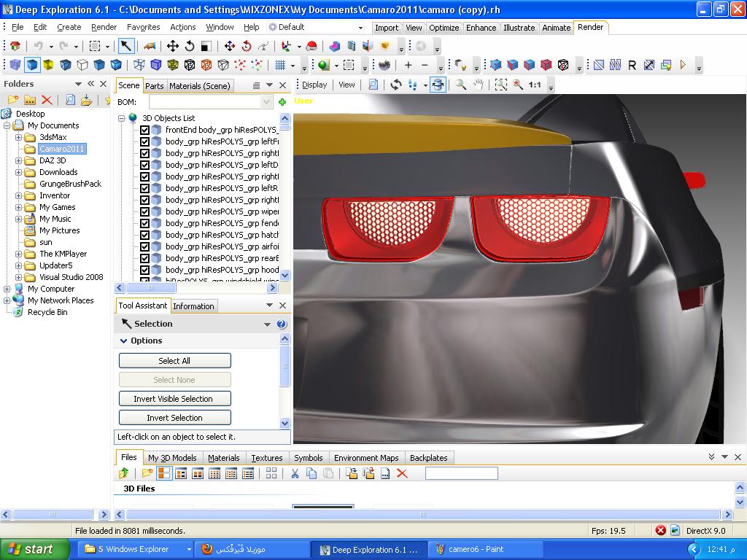Activate the magnifier Zoom tool in viewport toolbar
This screenshot has height=560, width=747.
tap(461, 85)
